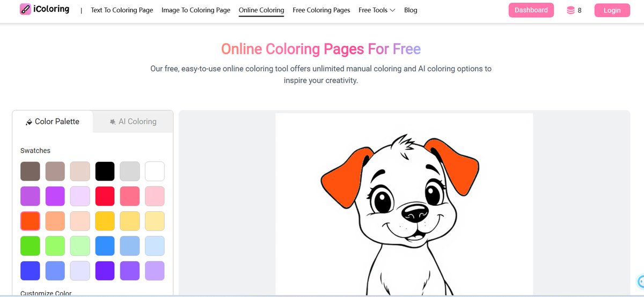The image size is (644, 297).
Task: Select the Online Coloring menu item
Action: pos(261,10)
